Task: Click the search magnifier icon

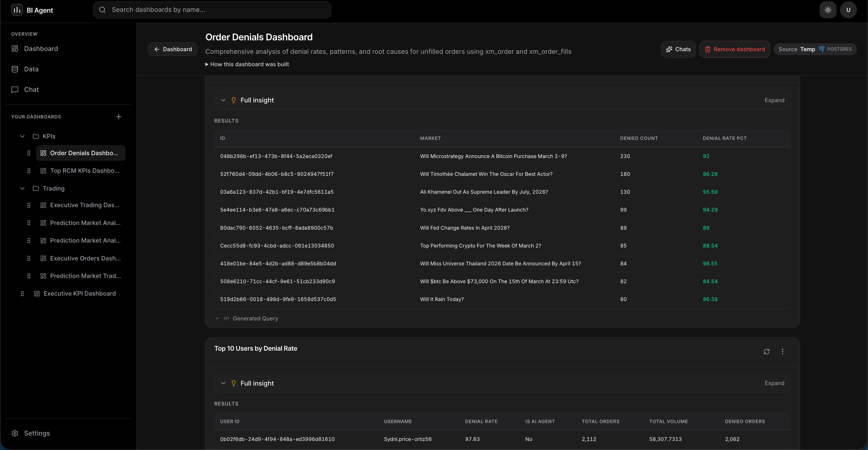Action: [x=103, y=10]
